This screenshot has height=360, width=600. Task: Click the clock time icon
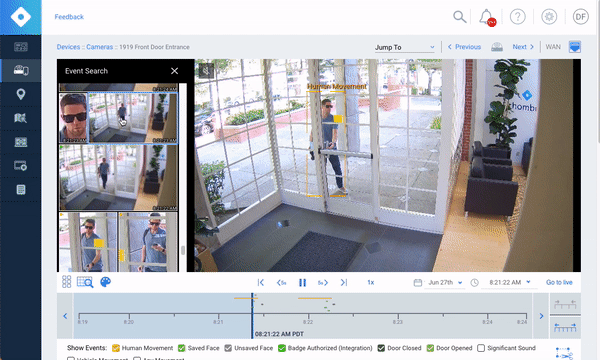(x=474, y=282)
